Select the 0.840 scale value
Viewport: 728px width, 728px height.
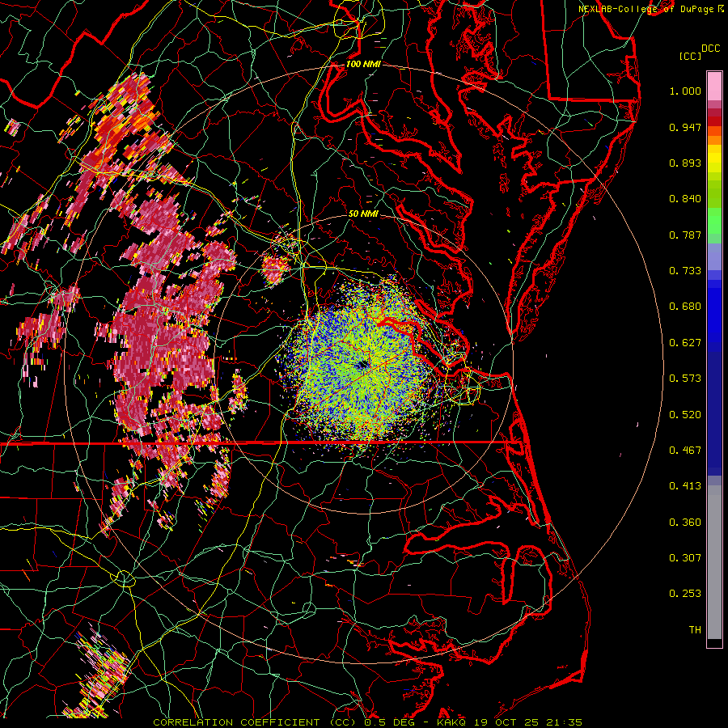(685, 199)
